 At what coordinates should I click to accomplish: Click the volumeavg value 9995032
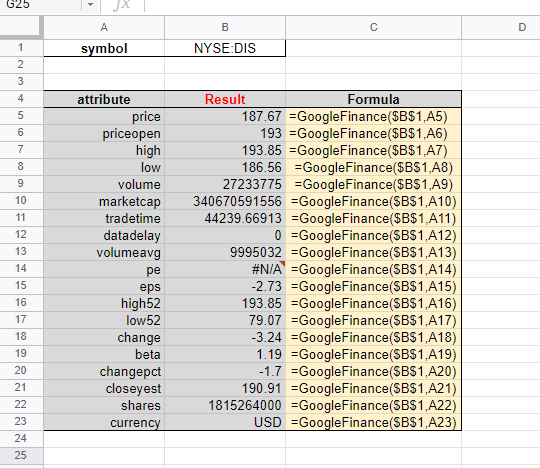225,252
